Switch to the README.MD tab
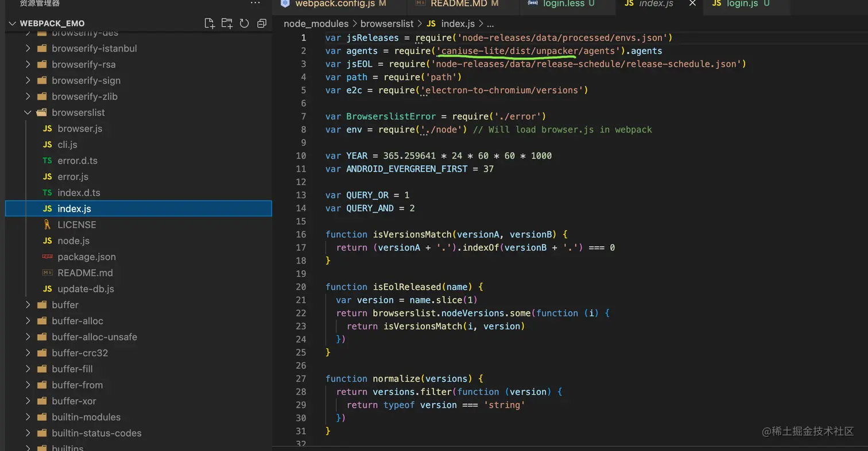868x451 pixels. click(x=463, y=3)
